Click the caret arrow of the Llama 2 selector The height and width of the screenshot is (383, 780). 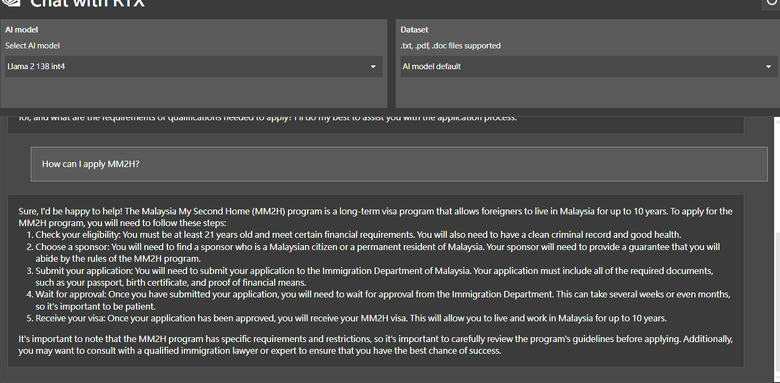click(x=373, y=67)
